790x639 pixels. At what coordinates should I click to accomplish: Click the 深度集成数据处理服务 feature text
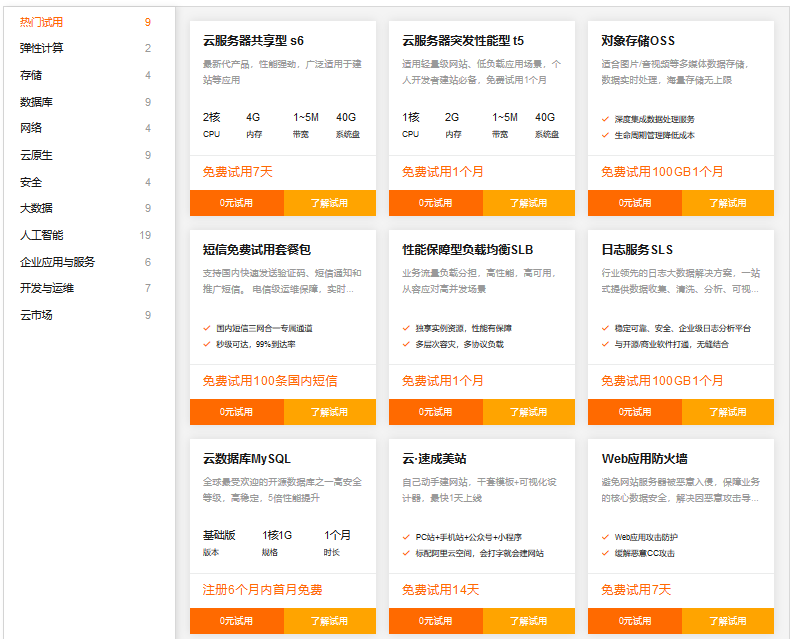click(x=654, y=119)
